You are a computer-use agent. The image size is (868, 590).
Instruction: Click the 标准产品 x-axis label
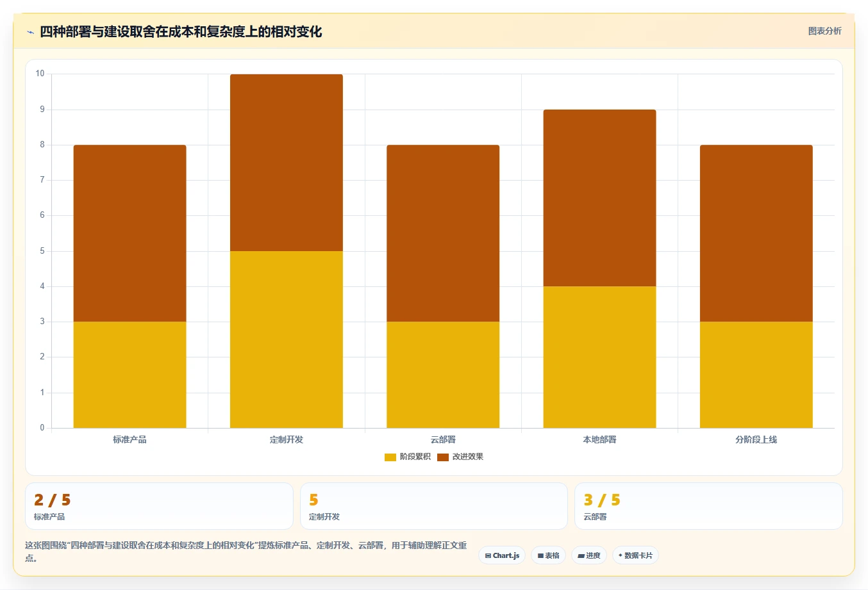(x=130, y=439)
